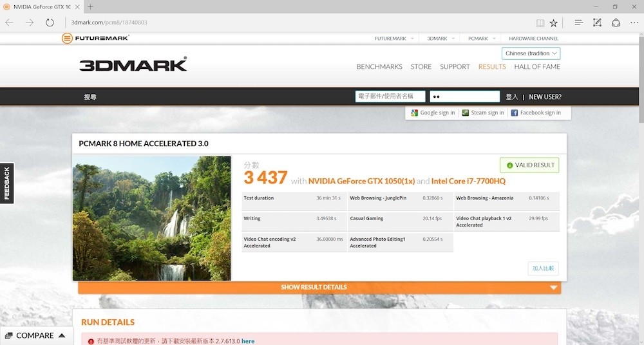Click the RUN DETAILS heading

coord(108,322)
